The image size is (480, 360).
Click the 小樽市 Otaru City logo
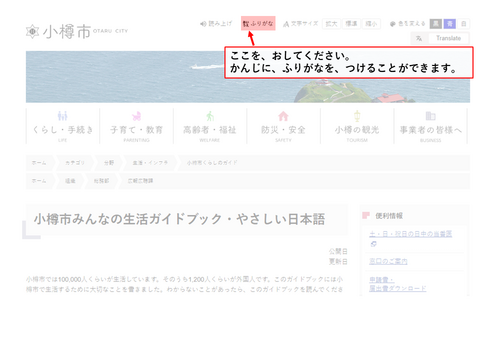pyautogui.click(x=77, y=31)
